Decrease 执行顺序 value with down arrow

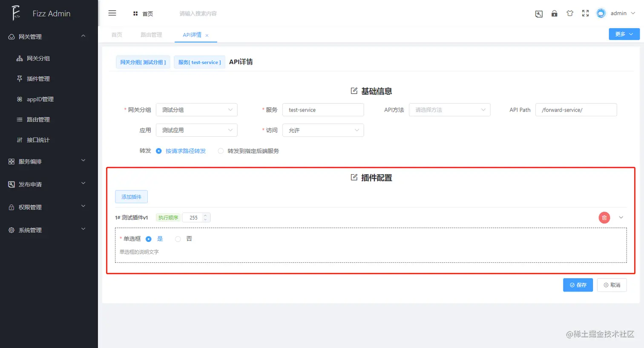tap(205, 220)
